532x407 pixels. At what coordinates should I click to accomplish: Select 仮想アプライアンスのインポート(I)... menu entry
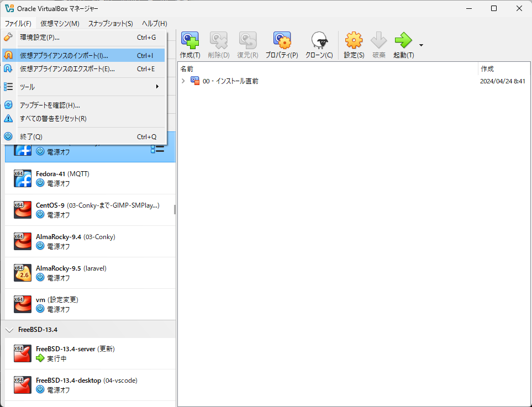(83, 55)
